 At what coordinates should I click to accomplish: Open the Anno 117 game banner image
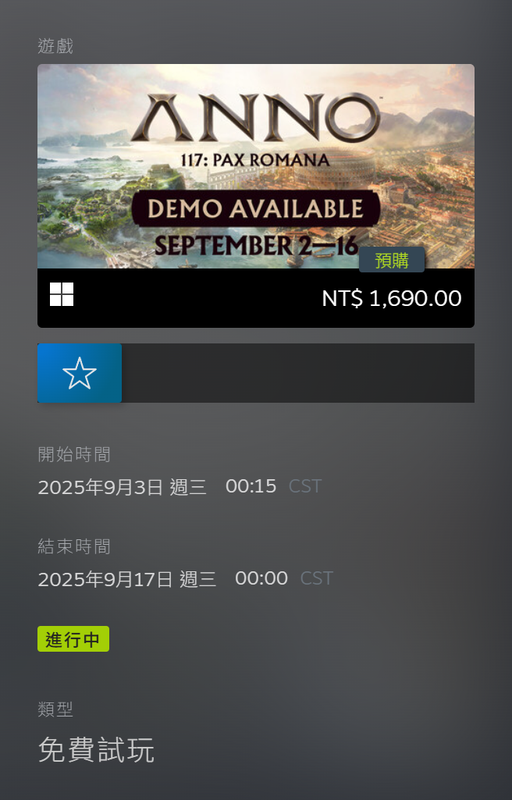[256, 166]
